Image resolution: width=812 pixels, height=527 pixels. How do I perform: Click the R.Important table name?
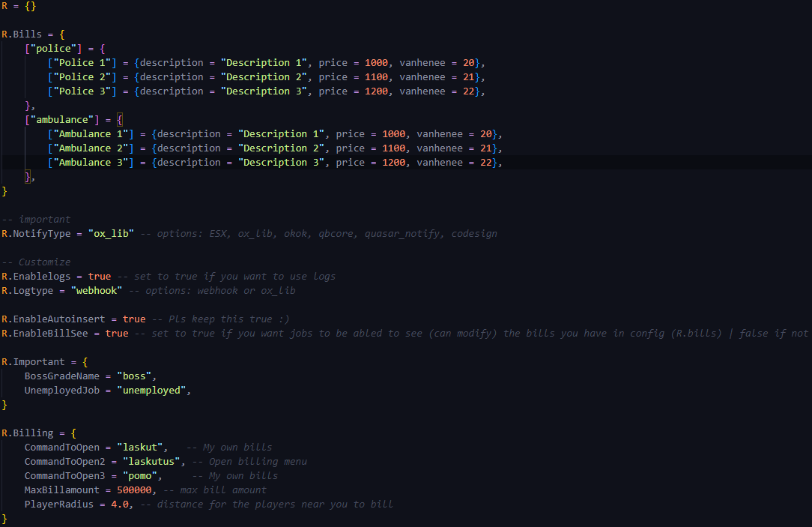tap(33, 362)
